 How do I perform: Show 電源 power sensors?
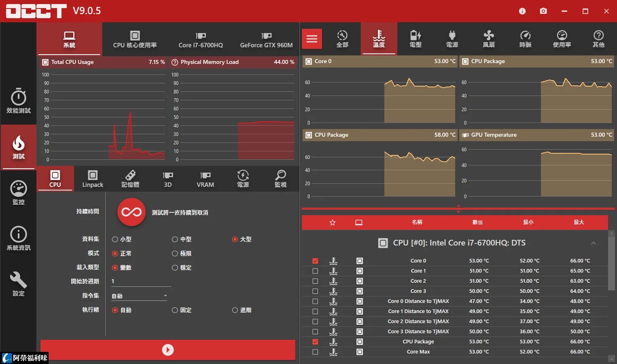tap(452, 39)
